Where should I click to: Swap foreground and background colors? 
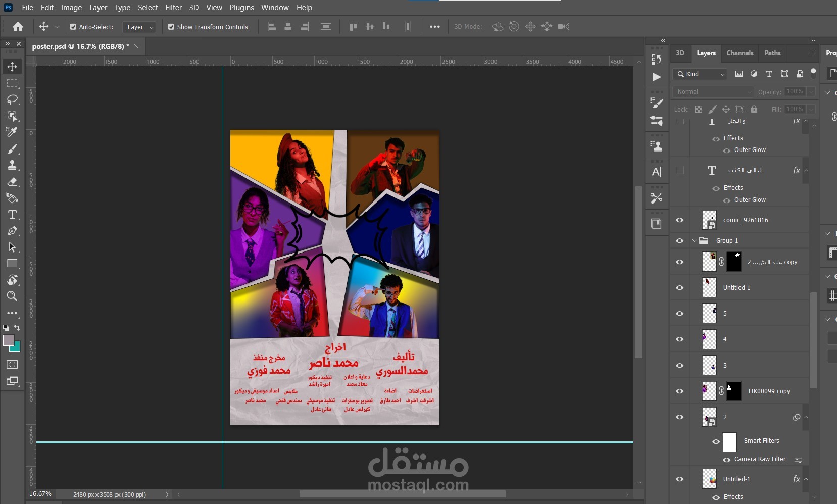click(x=17, y=328)
